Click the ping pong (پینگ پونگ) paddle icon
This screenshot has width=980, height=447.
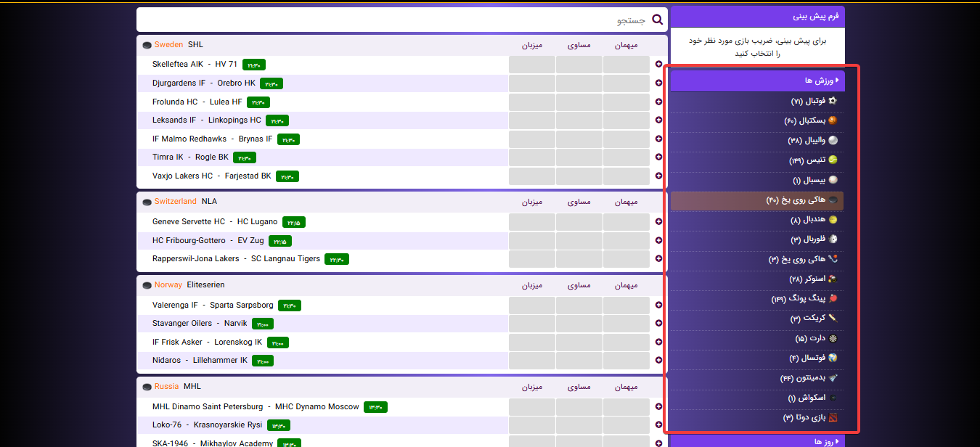point(833,298)
